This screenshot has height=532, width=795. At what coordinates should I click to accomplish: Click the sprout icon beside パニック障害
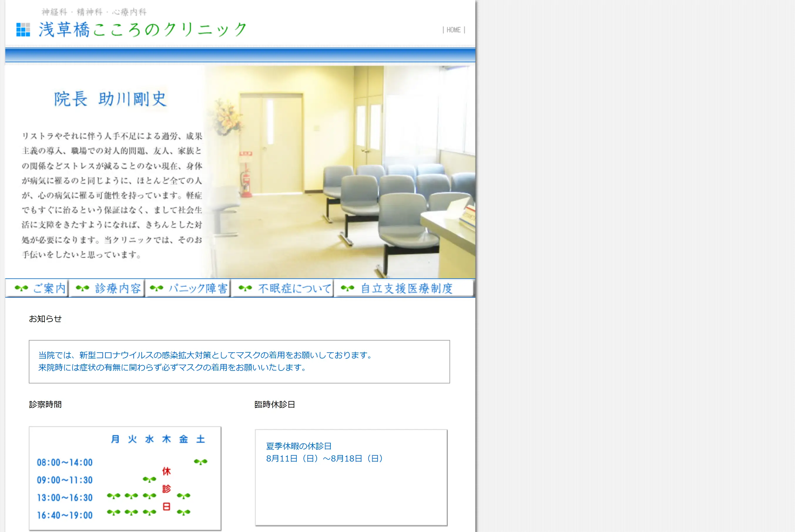tap(157, 288)
